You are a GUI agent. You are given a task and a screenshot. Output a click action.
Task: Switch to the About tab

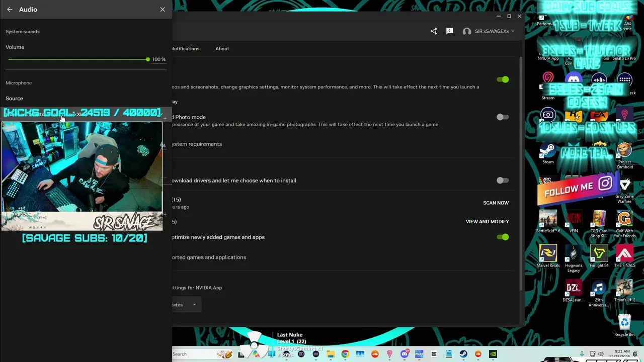[222, 49]
